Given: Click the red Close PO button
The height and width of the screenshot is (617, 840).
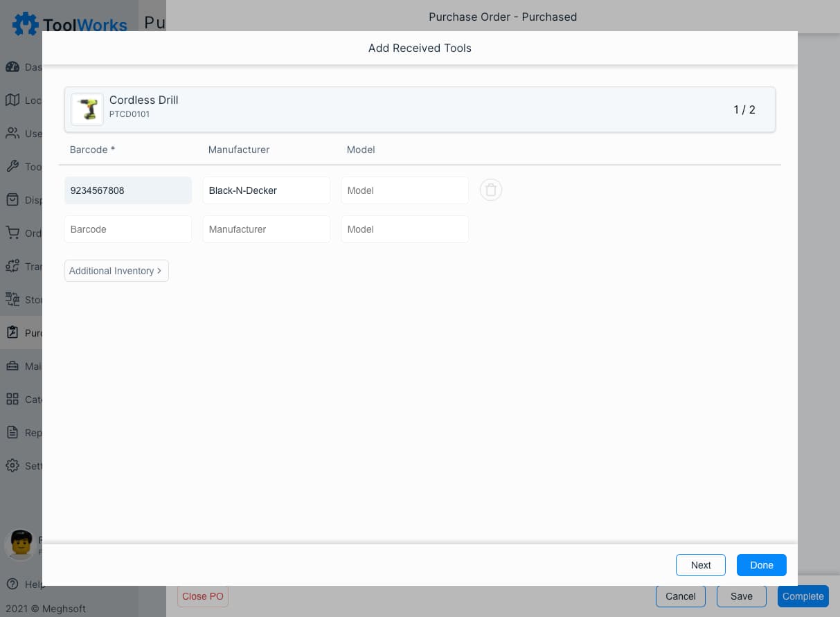Looking at the screenshot, I should click(202, 596).
